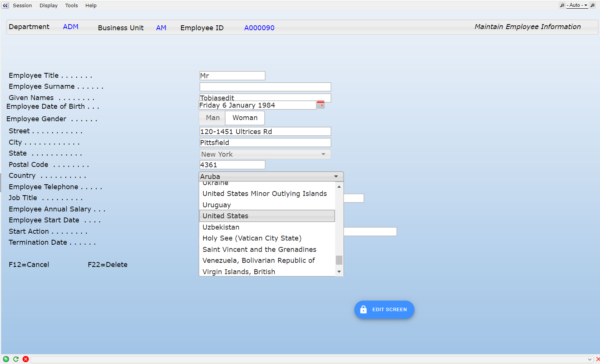This screenshot has width=600, height=364.
Task: Click the empty Employee Surname field
Action: [265, 87]
